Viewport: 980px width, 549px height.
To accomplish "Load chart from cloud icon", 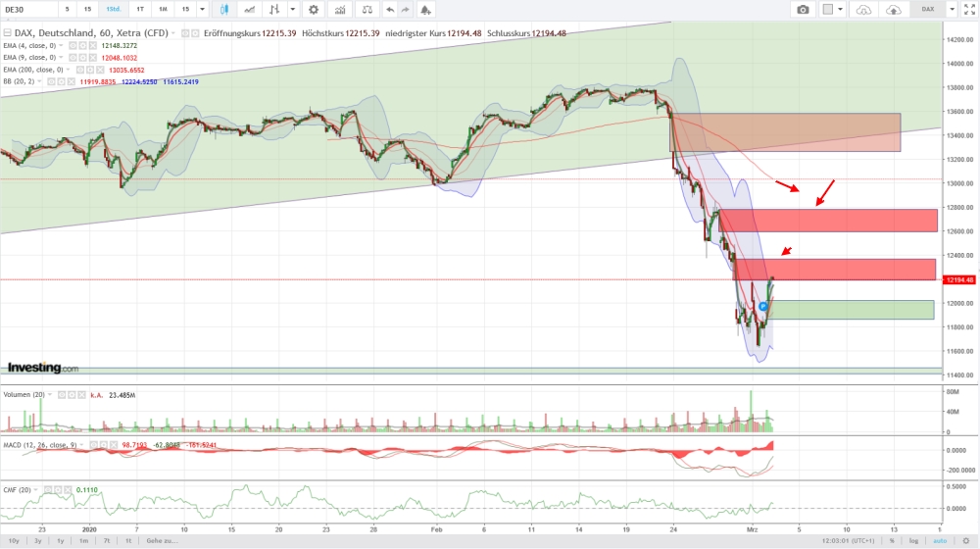I will coord(863,10).
